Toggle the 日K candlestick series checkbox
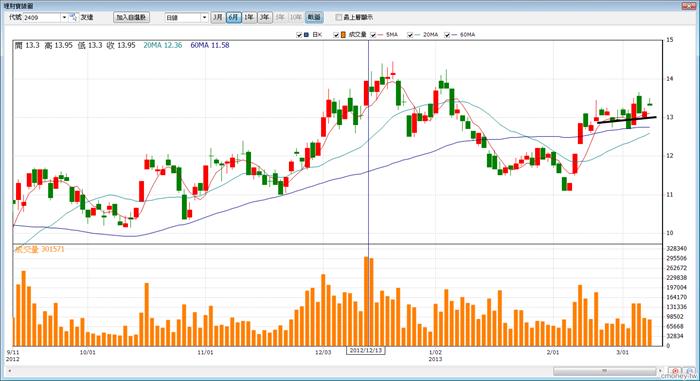Screen dimensions: 700x381 coord(299,35)
